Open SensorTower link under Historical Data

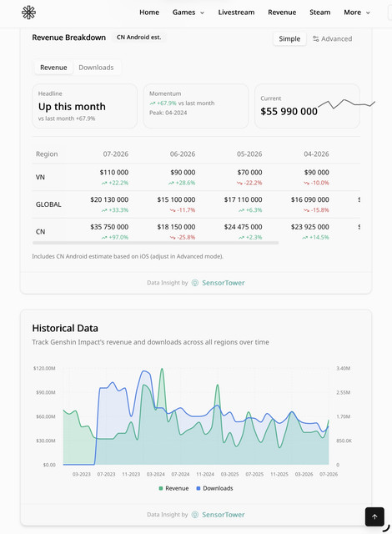[224, 515]
